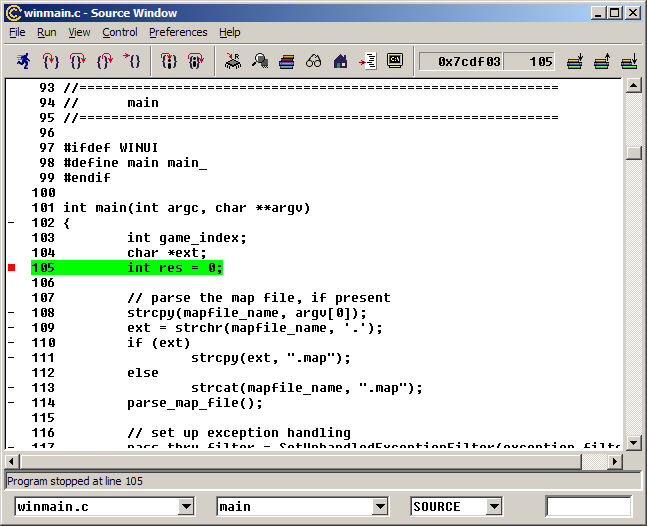Click the vertical scrollbar down arrow
Screen dimensions: 647x526
[x=632, y=443]
